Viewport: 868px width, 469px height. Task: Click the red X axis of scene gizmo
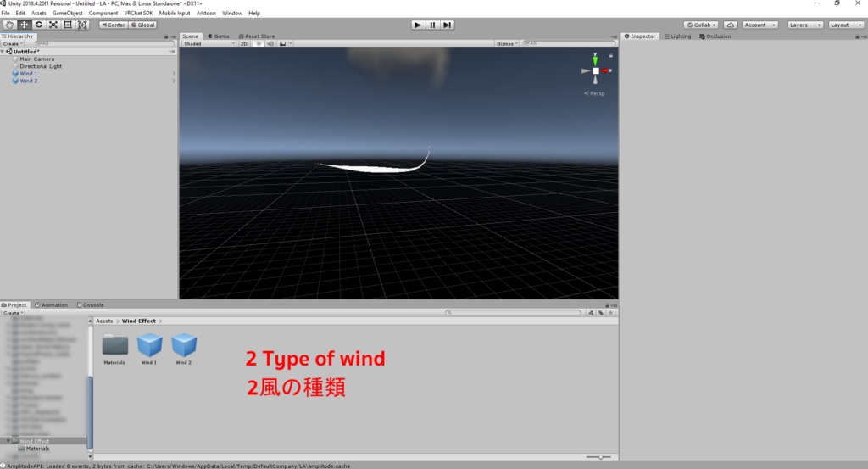click(606, 70)
